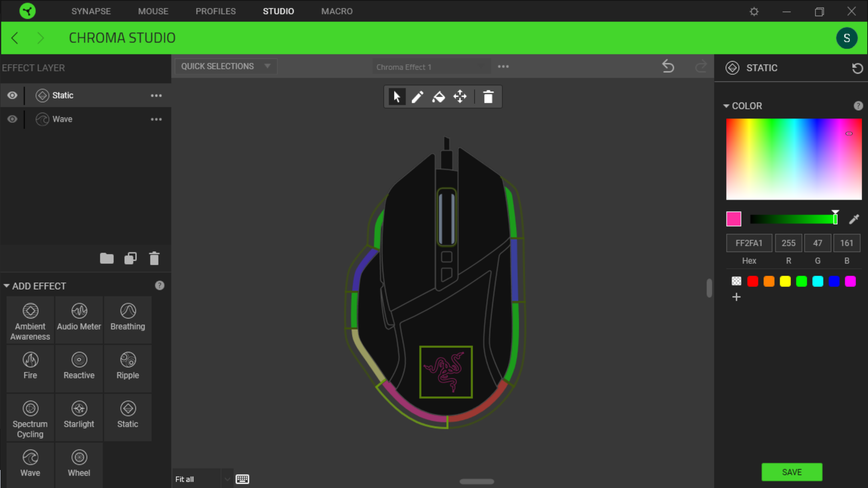Toggle visibility of the Wave layer
Viewport: 868px width, 488px height.
(12, 119)
